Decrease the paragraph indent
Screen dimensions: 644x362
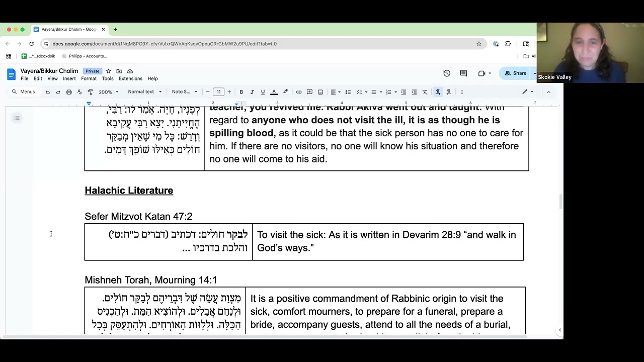(404, 92)
